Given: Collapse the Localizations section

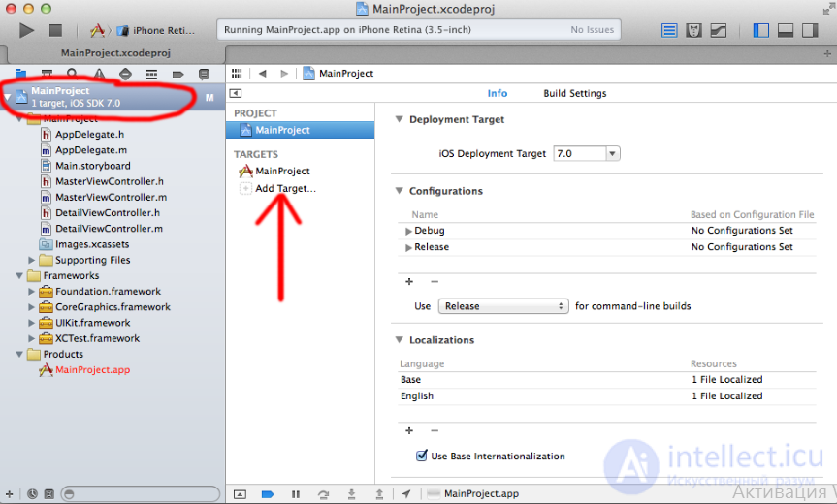Looking at the screenshot, I should 399,340.
